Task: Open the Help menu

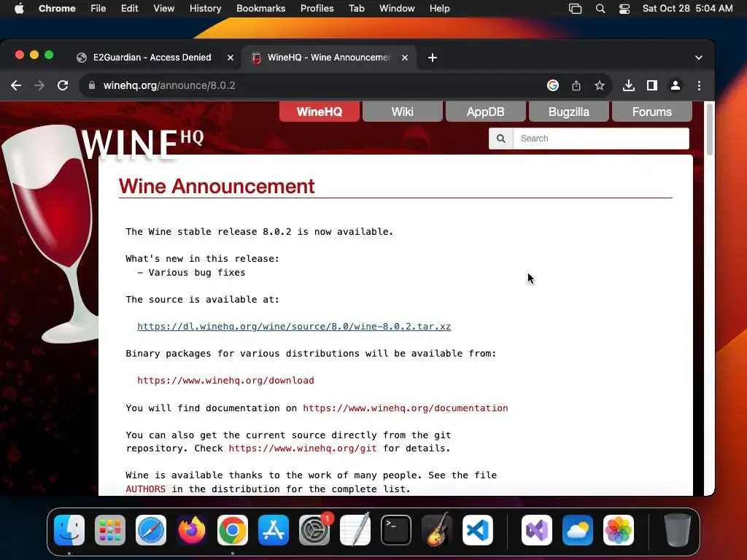Action: click(439, 9)
